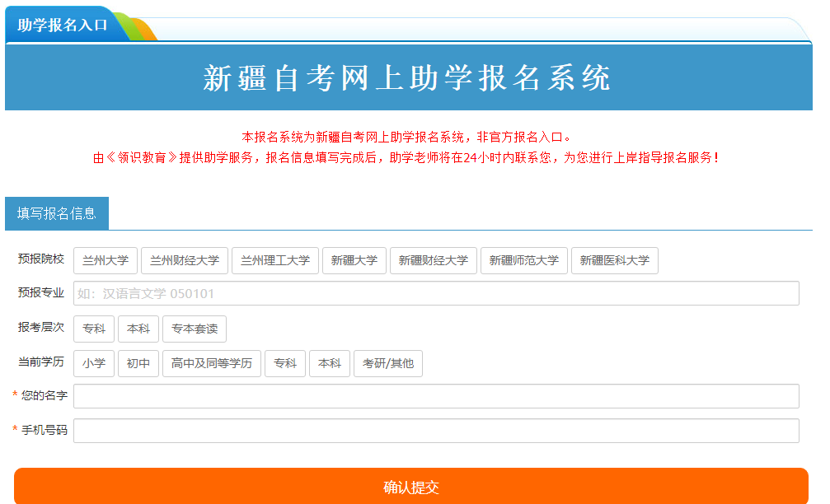Click the 预报专业 input field
Screen dimensions: 830x504
pyautogui.click(x=435, y=293)
